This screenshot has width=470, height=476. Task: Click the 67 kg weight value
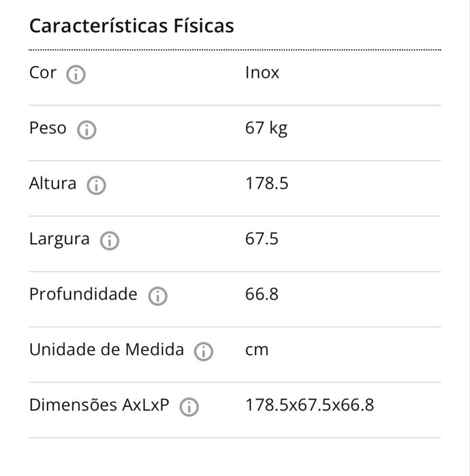(x=266, y=128)
